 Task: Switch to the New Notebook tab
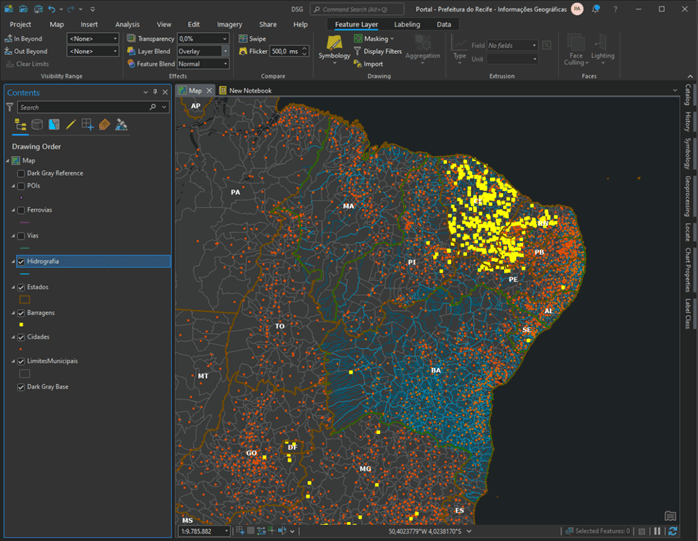[x=249, y=90]
